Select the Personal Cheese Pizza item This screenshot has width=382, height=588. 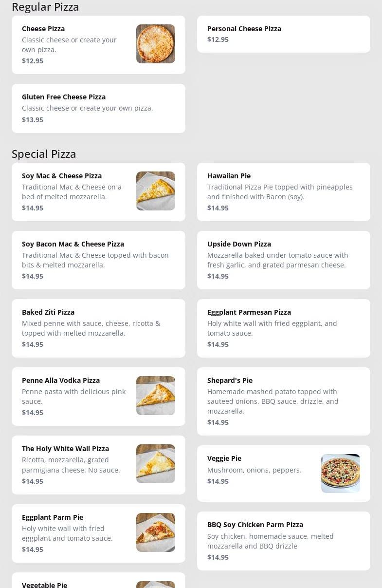click(283, 34)
